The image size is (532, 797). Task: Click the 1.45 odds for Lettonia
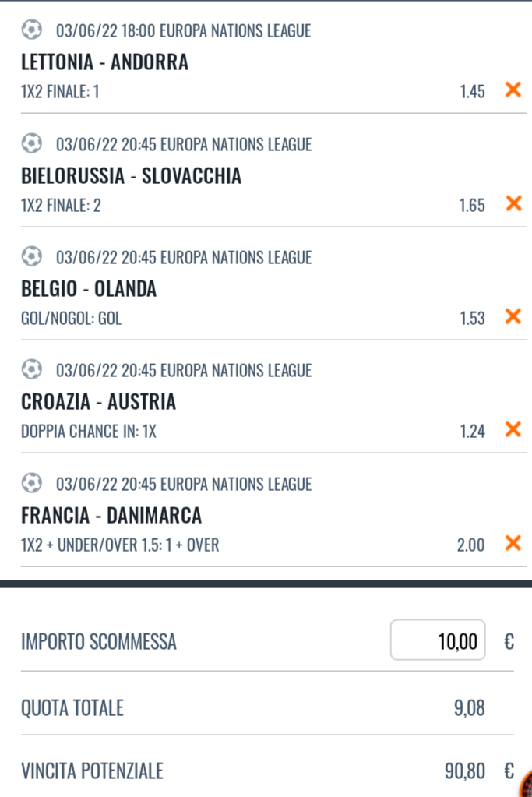(x=472, y=92)
